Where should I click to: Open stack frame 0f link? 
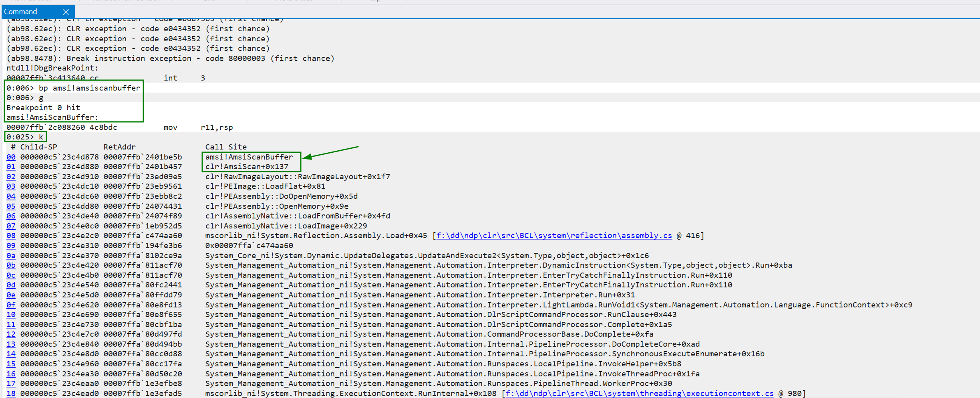[x=11, y=305]
